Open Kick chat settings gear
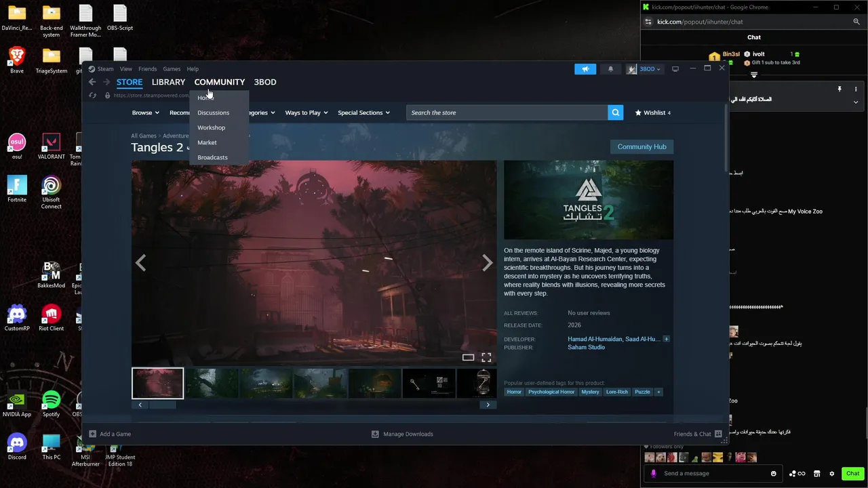The width and height of the screenshot is (868, 488). coord(832,474)
